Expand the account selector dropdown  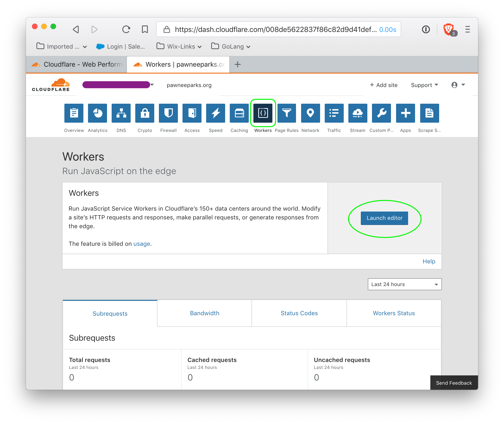tap(118, 85)
